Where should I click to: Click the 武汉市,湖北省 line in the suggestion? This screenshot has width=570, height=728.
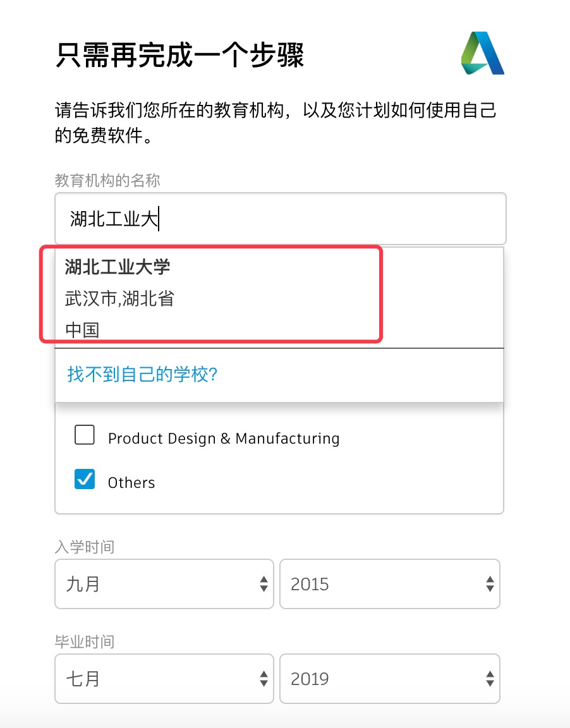(119, 298)
